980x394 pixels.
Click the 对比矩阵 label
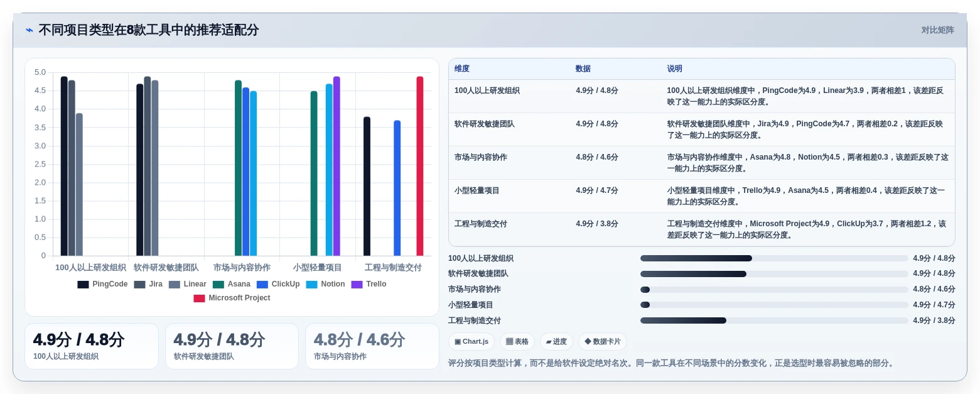938,30
